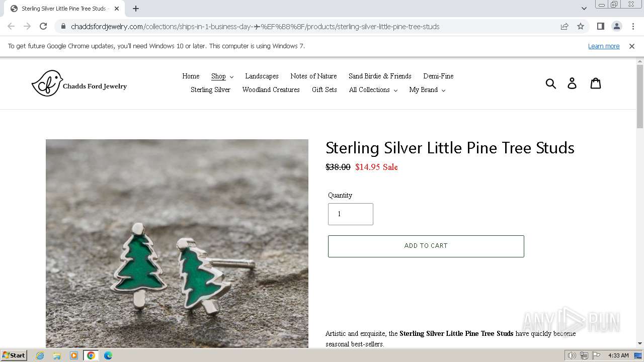The height and width of the screenshot is (362, 644).
Task: Go to the Landscapes menu item
Action: click(x=262, y=76)
